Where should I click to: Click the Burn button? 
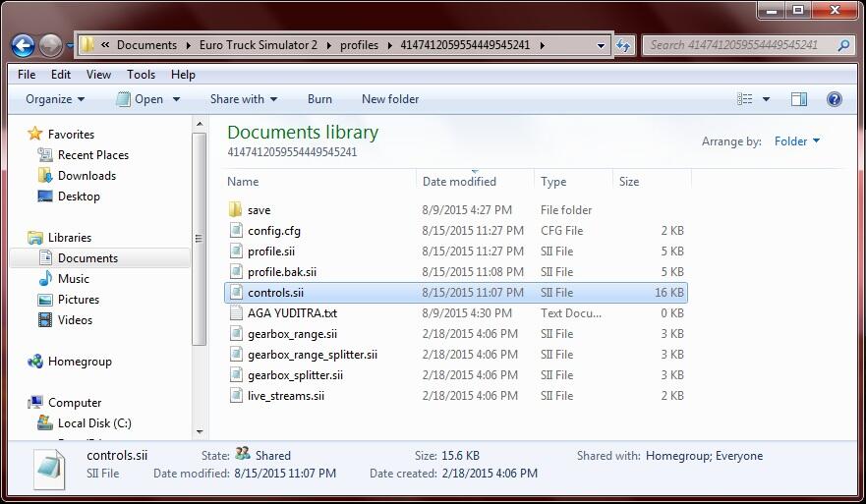[x=319, y=99]
